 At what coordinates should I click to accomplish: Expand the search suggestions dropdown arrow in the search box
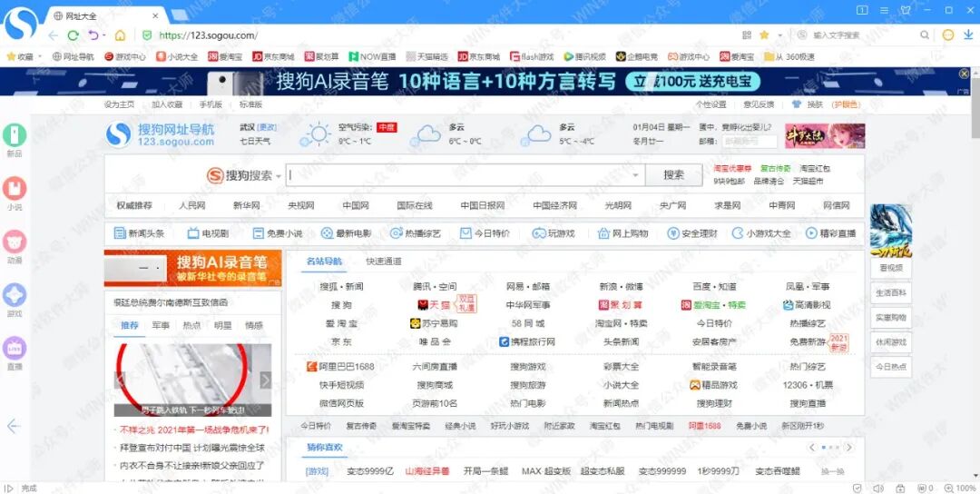[x=635, y=175]
